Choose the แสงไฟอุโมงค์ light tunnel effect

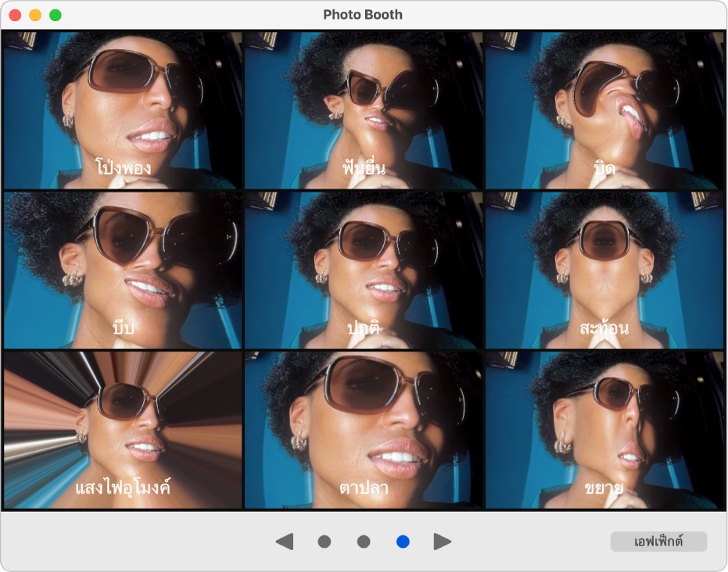123,430
